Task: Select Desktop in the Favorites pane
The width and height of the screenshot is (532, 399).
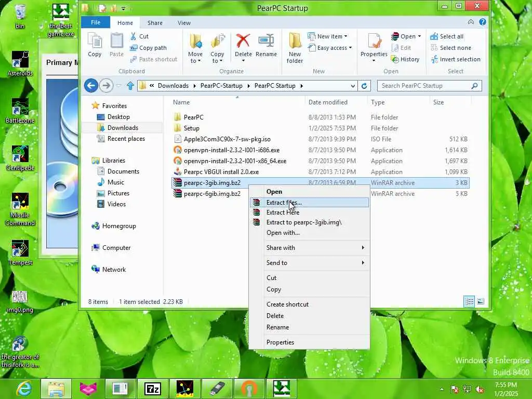Action: (118, 117)
